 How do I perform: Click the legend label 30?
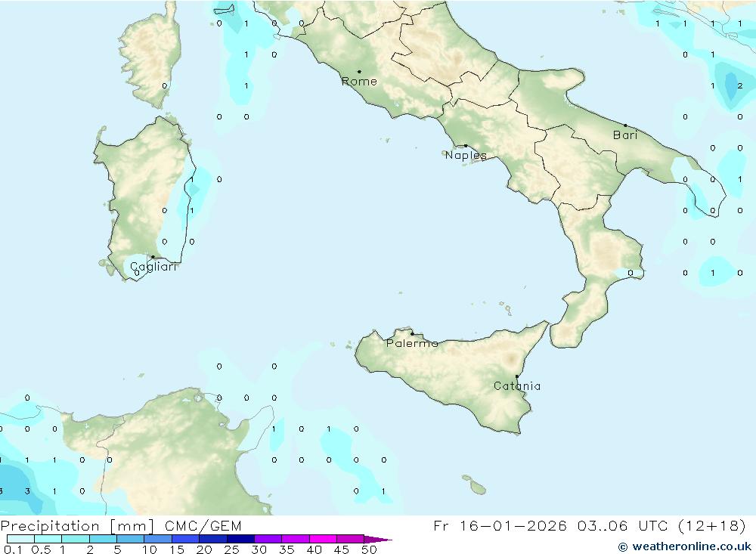[259, 549]
